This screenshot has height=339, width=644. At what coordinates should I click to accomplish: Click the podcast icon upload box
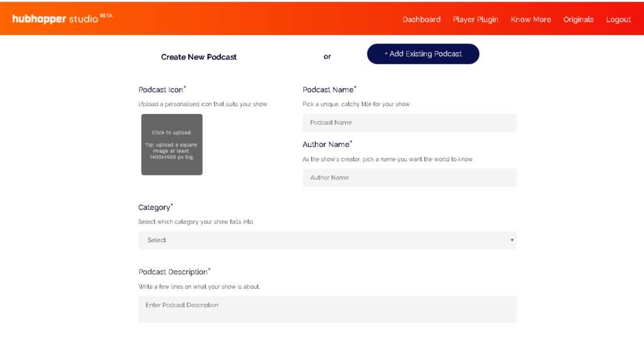(172, 145)
